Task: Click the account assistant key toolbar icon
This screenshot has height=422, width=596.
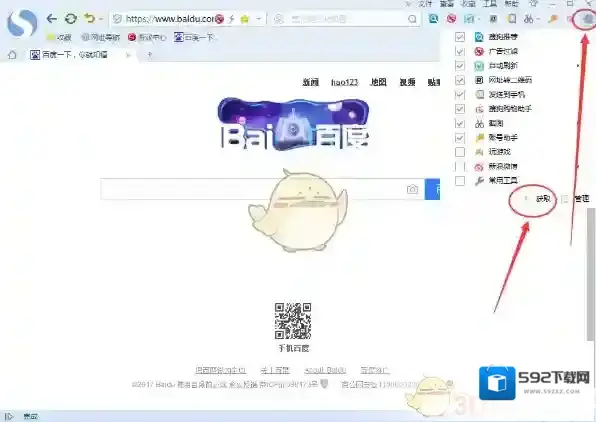Action: (553, 18)
